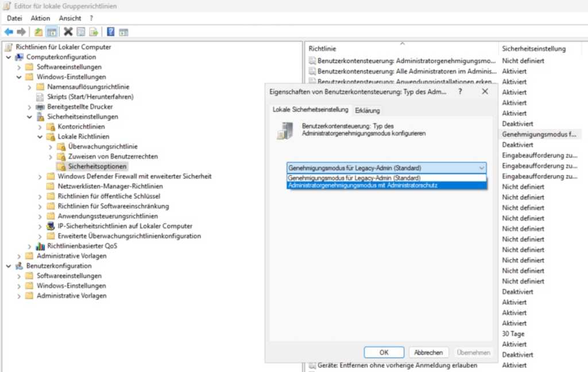Click the Forward navigation arrow in the toolbar

21,32
